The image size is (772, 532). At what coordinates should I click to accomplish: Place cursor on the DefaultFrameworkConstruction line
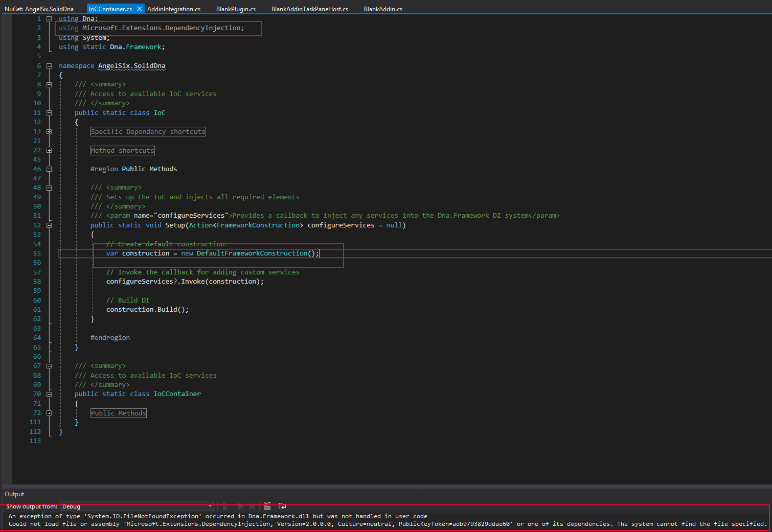coord(215,253)
